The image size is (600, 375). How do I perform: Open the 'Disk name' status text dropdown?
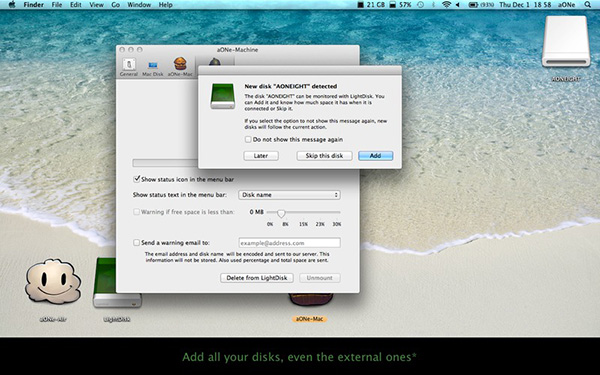click(289, 195)
